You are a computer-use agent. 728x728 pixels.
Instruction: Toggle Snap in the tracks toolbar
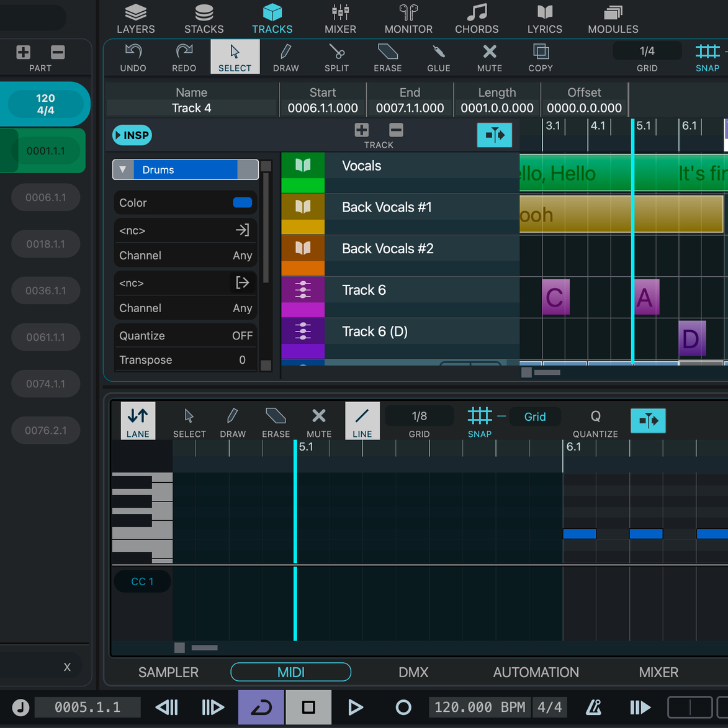pyautogui.click(x=707, y=57)
